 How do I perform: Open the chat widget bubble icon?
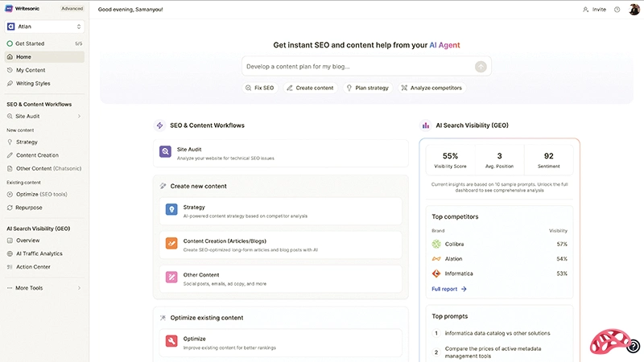click(x=634, y=346)
